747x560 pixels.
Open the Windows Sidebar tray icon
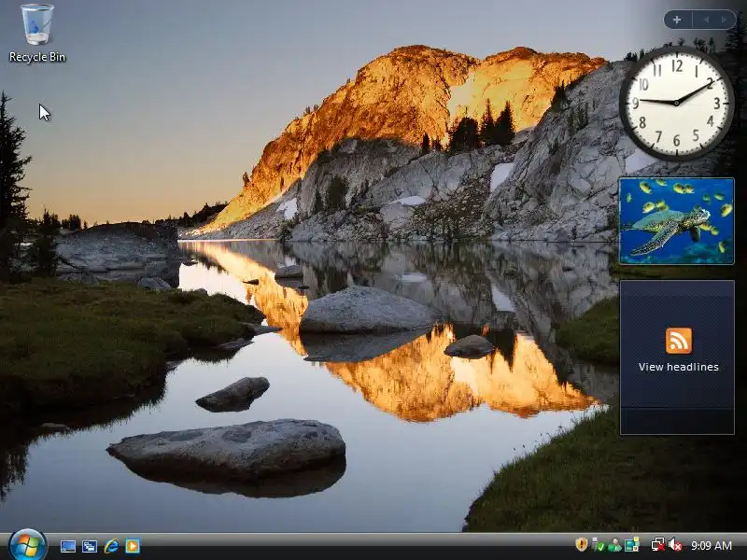[x=632, y=545]
